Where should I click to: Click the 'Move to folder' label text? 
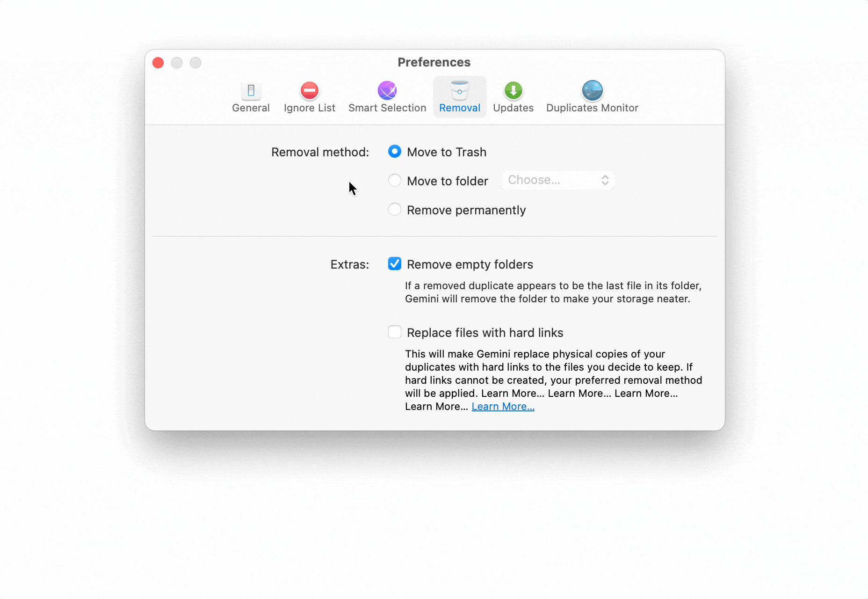click(x=448, y=181)
